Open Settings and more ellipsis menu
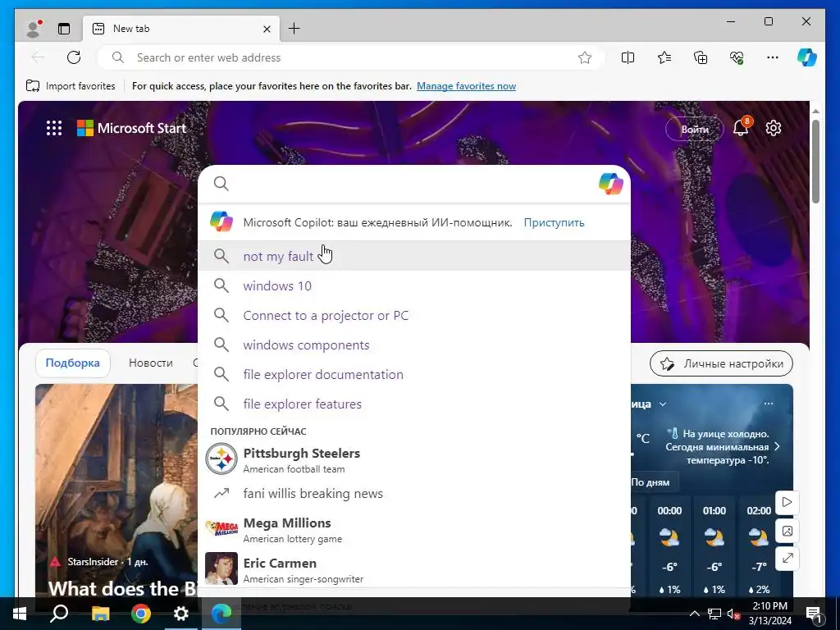Viewport: 840px width, 630px height. (773, 57)
